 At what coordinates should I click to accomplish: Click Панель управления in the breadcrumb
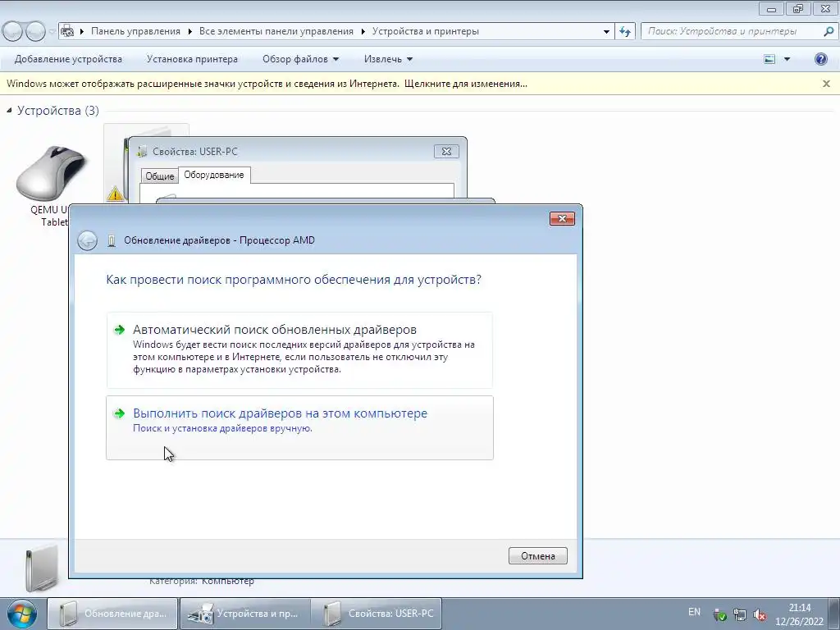click(135, 31)
